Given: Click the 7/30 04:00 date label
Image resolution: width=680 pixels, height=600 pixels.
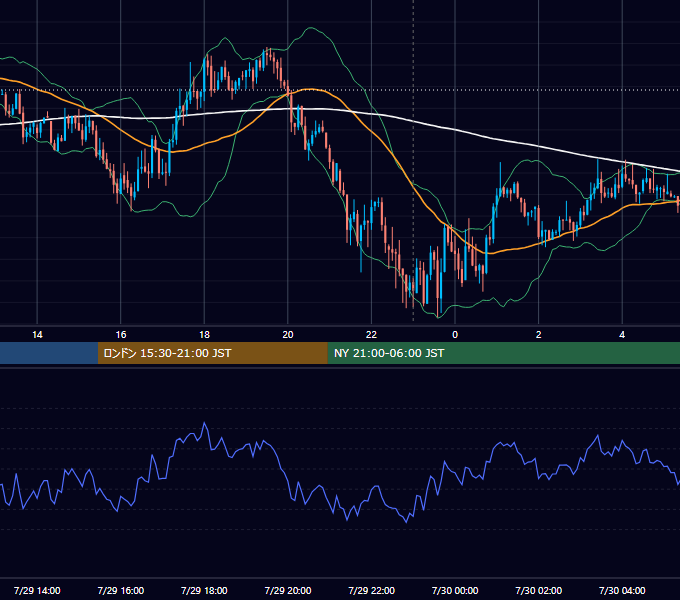Looking at the screenshot, I should point(622,590).
